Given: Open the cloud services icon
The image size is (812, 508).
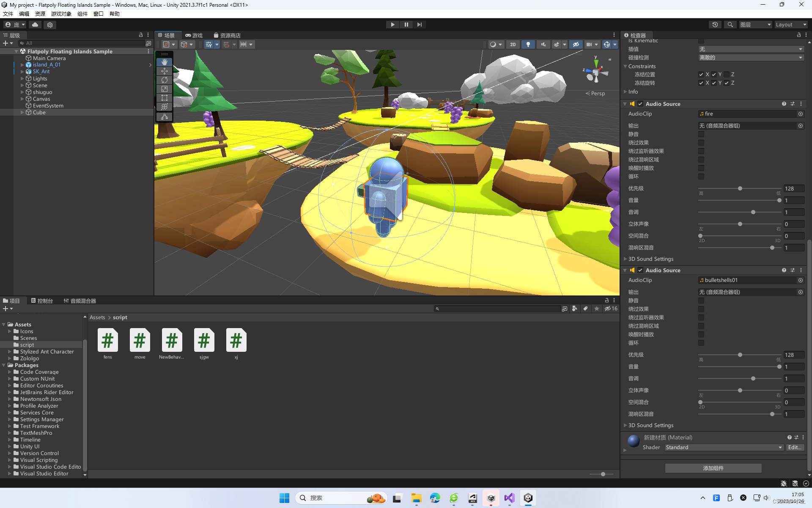Looking at the screenshot, I should point(35,25).
